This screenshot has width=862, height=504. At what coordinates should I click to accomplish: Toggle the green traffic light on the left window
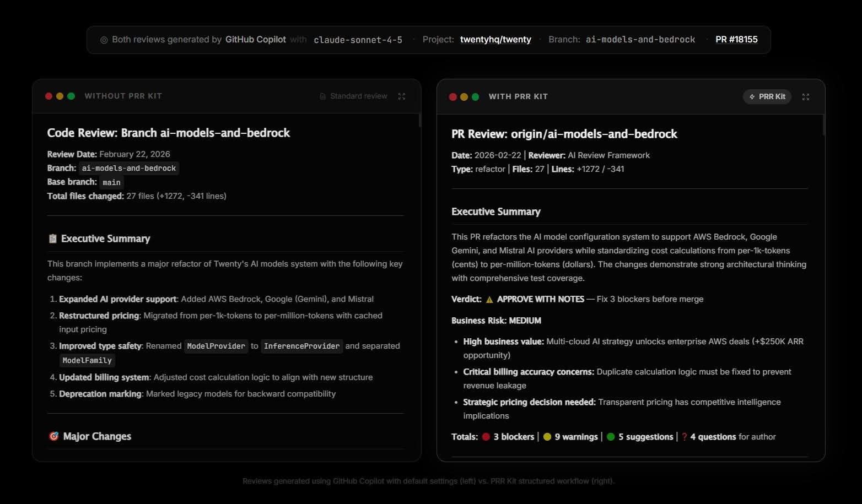[x=71, y=95]
